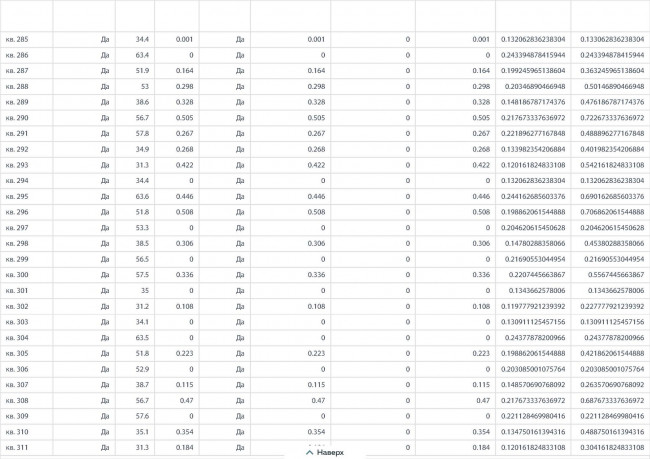
Task: Select the area value 57.6
Action: (x=142, y=416)
